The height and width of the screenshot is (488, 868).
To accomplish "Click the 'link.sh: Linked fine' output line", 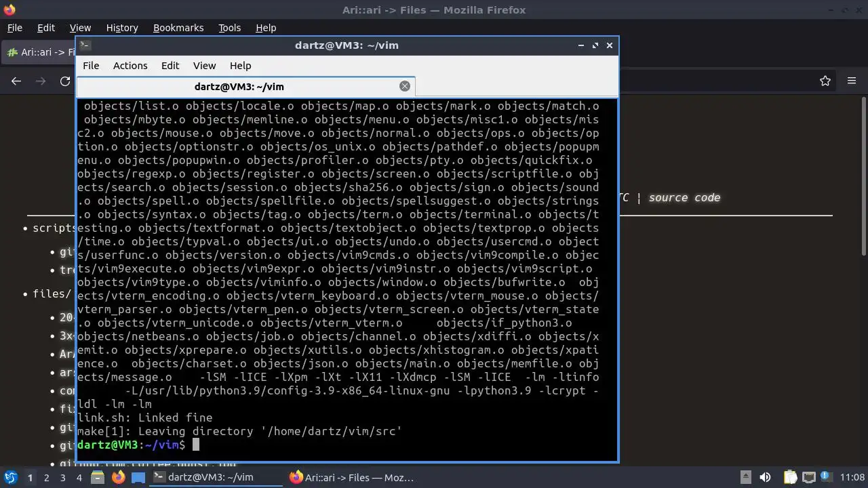I will 144,418.
